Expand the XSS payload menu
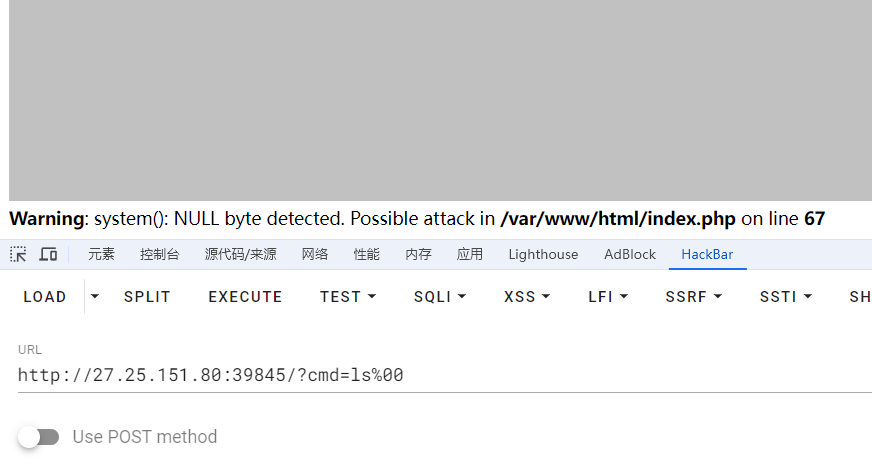This screenshot has width=872, height=474. coord(527,297)
